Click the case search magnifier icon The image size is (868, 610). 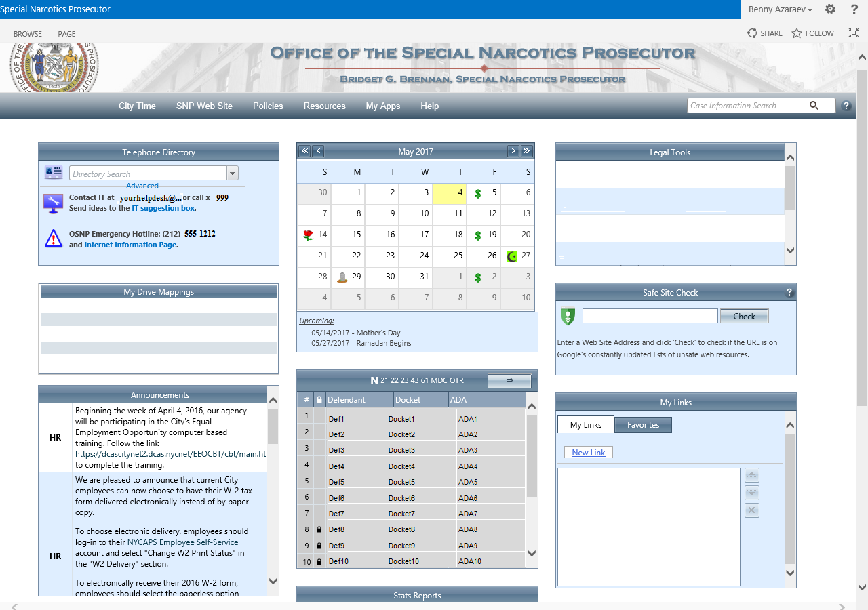(814, 106)
